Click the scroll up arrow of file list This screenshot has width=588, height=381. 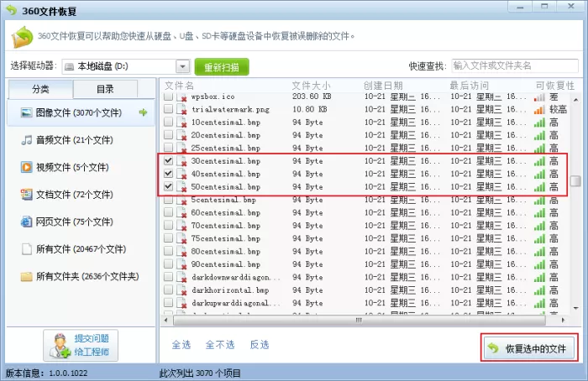click(576, 100)
